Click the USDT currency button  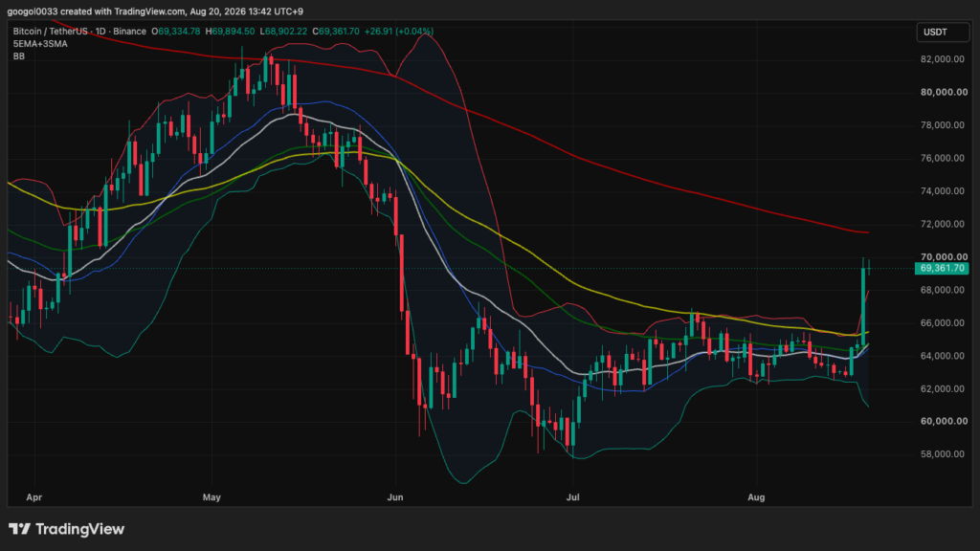(x=943, y=32)
